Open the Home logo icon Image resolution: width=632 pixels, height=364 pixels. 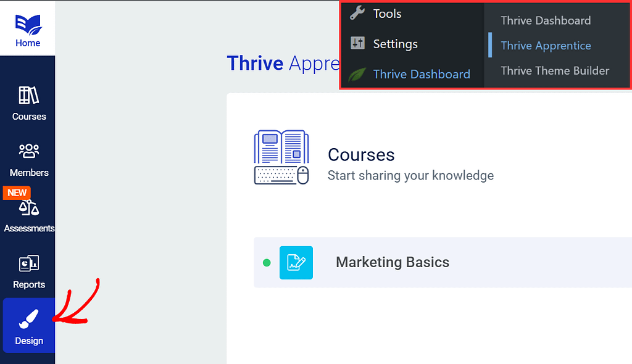point(28,25)
